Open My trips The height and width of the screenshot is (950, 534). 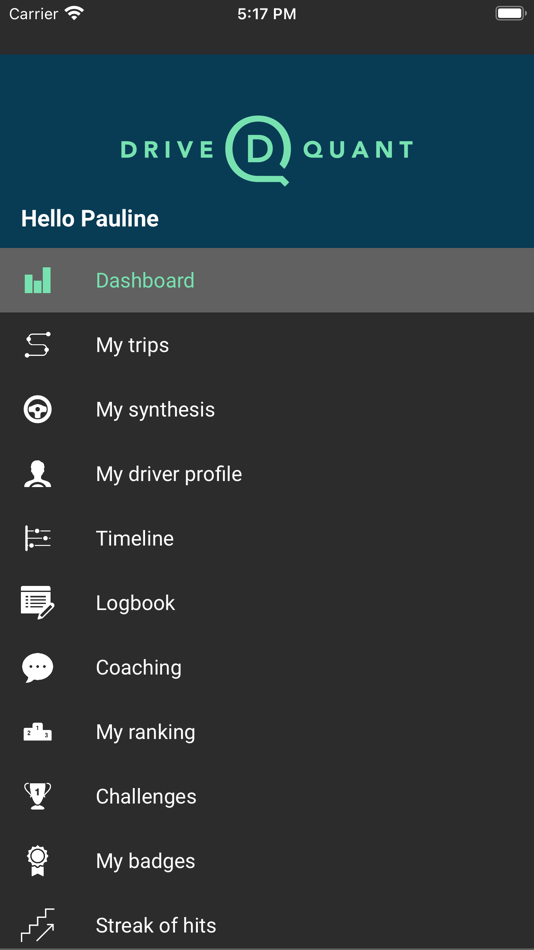coord(267,345)
